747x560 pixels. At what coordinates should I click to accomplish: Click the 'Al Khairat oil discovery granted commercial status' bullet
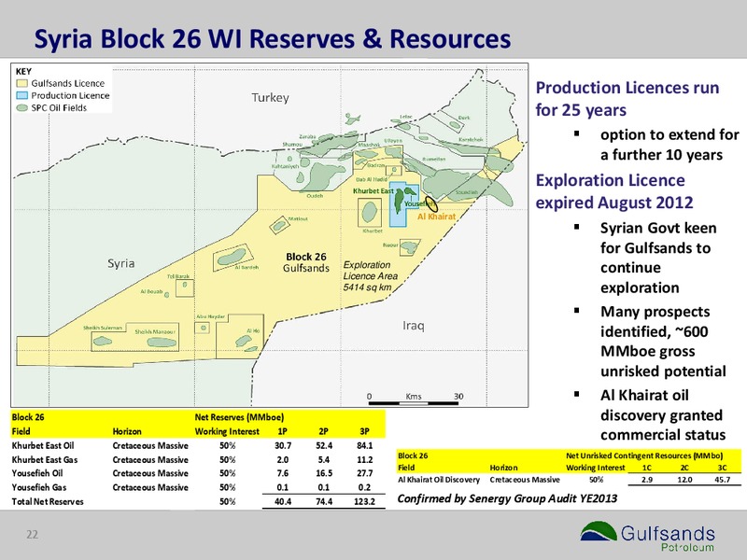pyautogui.click(x=663, y=414)
